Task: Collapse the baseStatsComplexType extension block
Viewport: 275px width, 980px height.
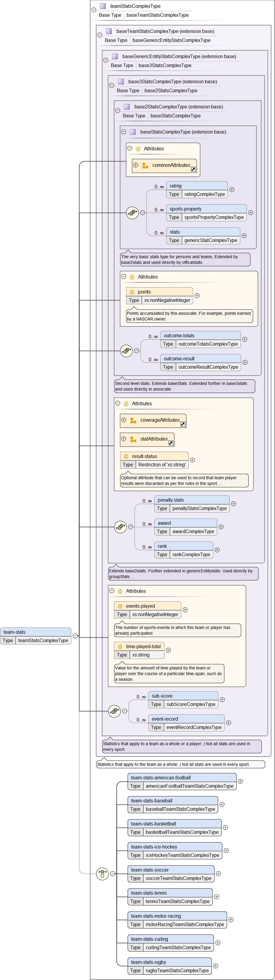Action: point(124,132)
